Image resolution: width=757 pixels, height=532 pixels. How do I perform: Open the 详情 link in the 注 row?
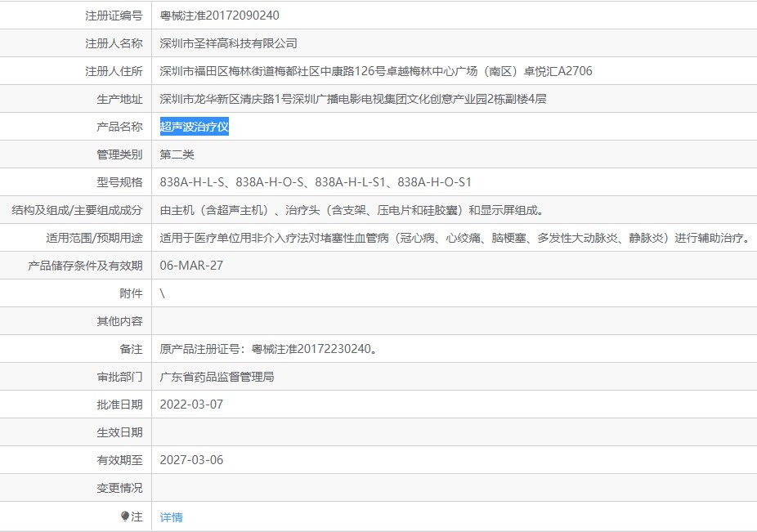[x=172, y=517]
